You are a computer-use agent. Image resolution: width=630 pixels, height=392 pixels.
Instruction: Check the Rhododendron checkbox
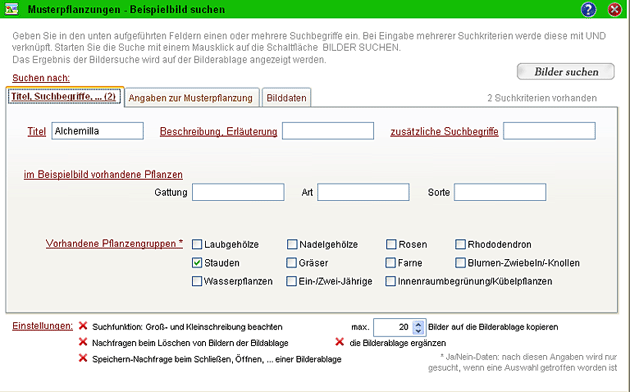tap(460, 244)
